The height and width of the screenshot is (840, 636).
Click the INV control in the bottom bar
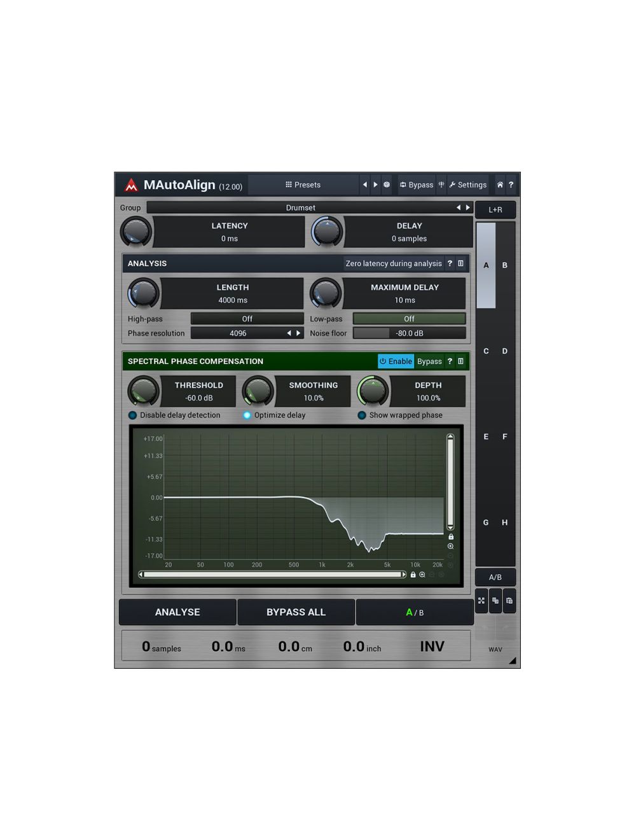pyautogui.click(x=432, y=646)
